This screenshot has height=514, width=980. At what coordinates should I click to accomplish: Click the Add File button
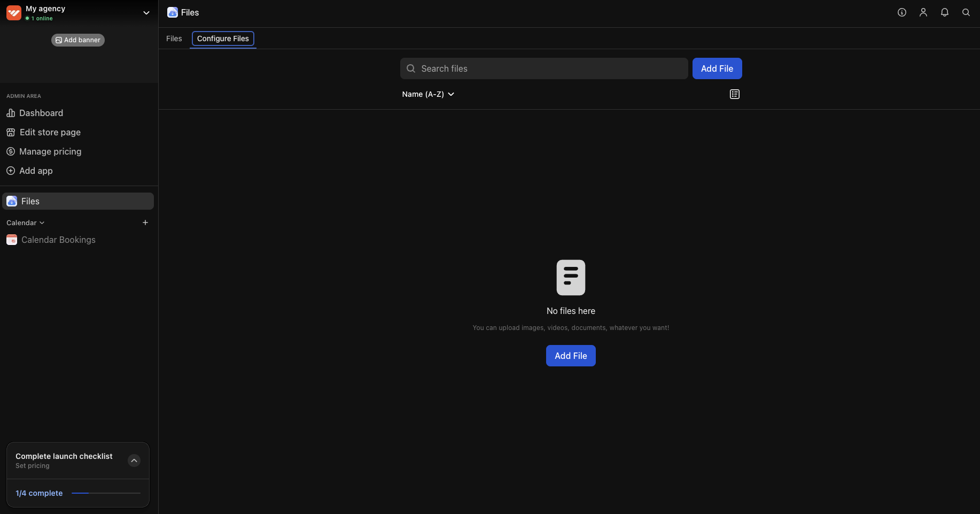[x=717, y=68]
